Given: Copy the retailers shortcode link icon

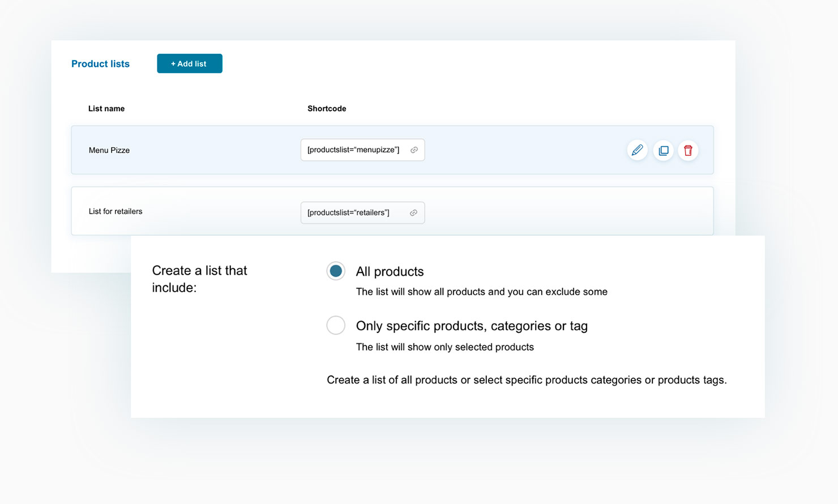Looking at the screenshot, I should pyautogui.click(x=413, y=213).
